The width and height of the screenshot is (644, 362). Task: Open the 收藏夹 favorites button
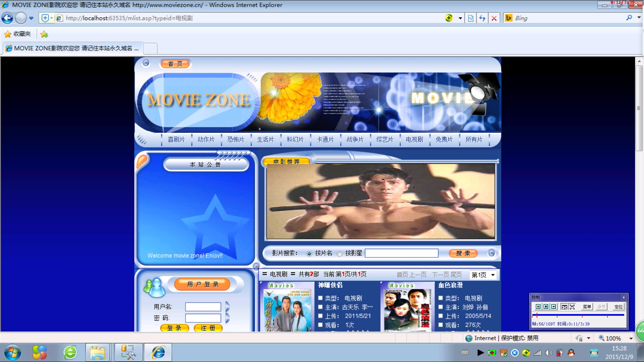pyautogui.click(x=17, y=34)
